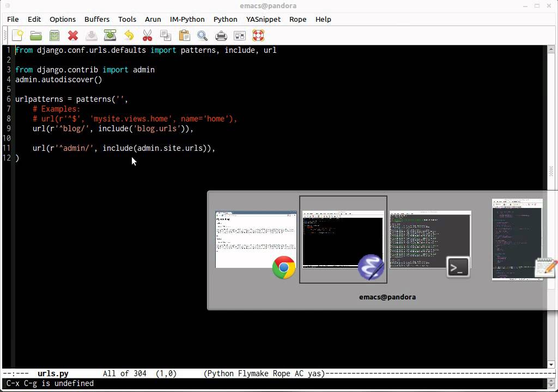Open the Options menu
The image size is (558, 392).
[x=63, y=19]
